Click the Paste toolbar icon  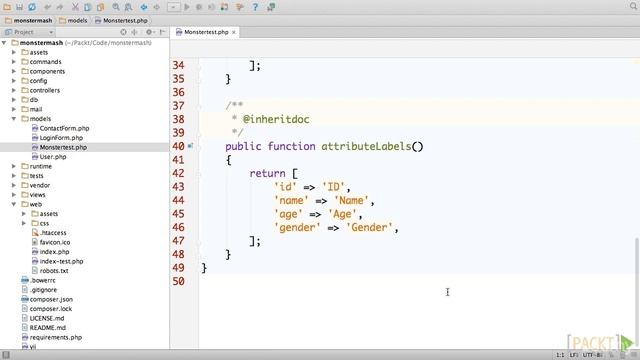click(100, 7)
